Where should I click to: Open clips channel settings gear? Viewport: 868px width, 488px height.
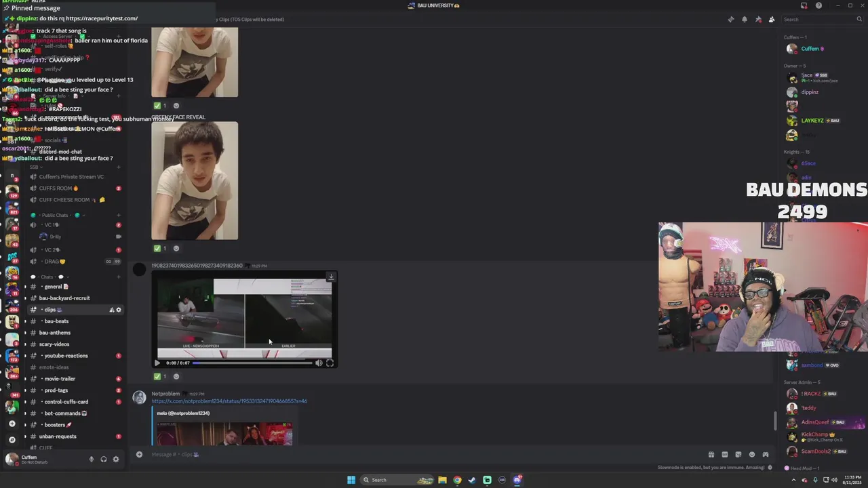tap(119, 310)
